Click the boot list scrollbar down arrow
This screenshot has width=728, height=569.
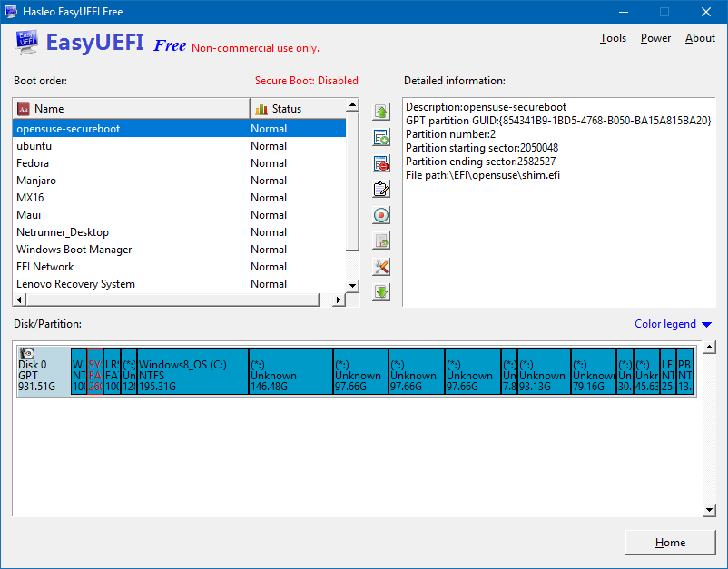(x=352, y=286)
